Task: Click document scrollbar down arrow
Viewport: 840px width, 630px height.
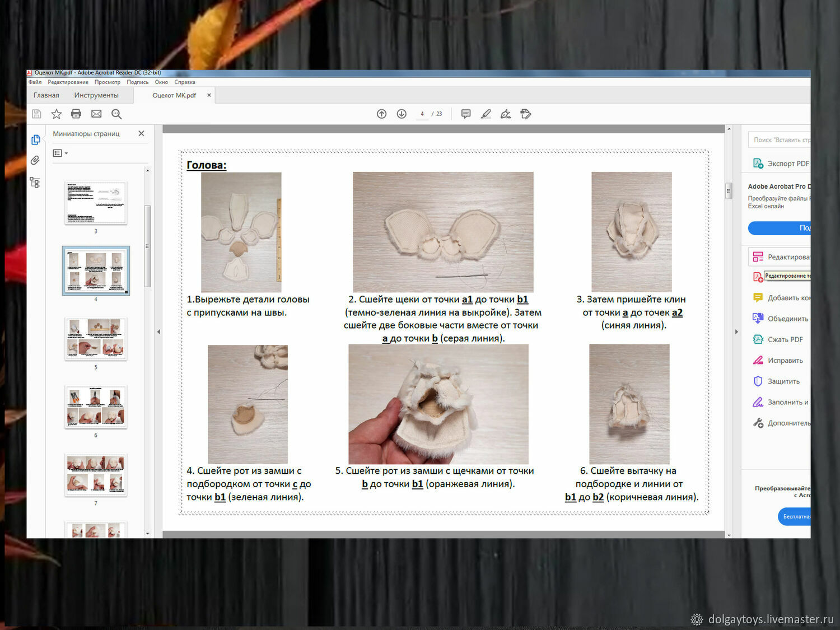Action: [x=729, y=535]
